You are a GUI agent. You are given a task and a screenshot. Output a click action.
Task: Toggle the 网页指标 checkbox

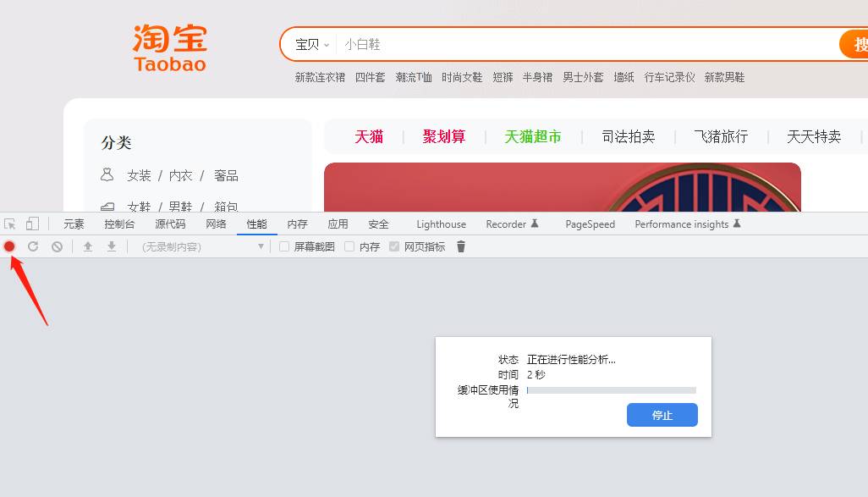point(394,246)
